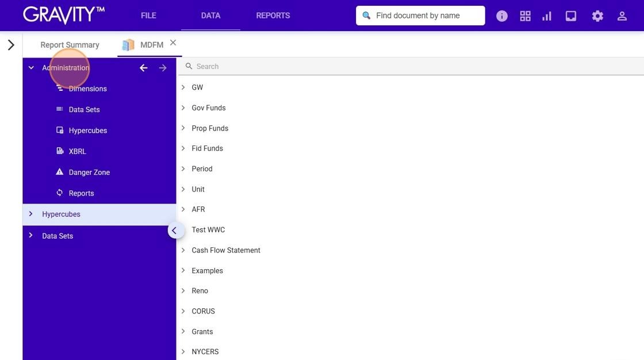
Task: Expand the CORUS row
Action: point(183,311)
